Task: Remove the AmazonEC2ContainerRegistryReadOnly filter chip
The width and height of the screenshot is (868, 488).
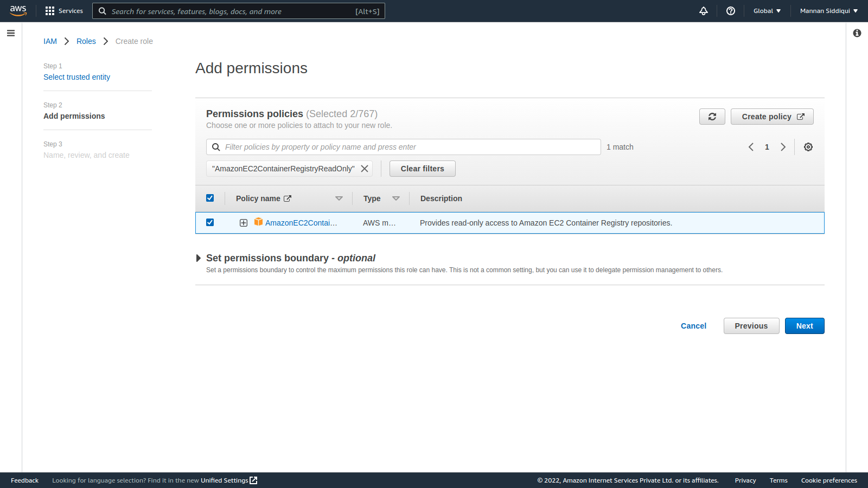Action: [365, 168]
